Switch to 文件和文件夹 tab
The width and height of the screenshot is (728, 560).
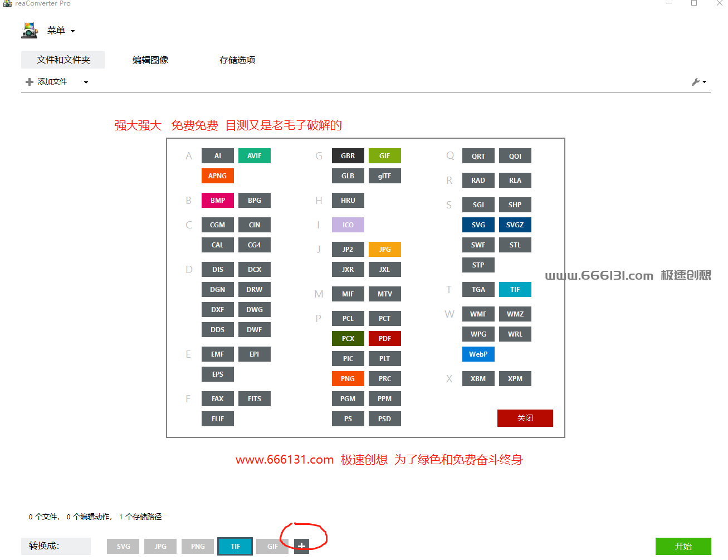click(63, 60)
